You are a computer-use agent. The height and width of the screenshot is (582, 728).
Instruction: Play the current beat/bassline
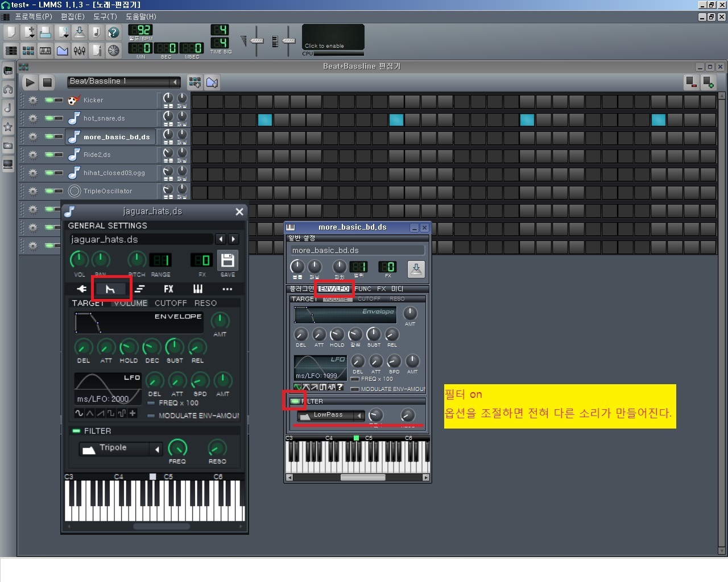tap(30, 82)
